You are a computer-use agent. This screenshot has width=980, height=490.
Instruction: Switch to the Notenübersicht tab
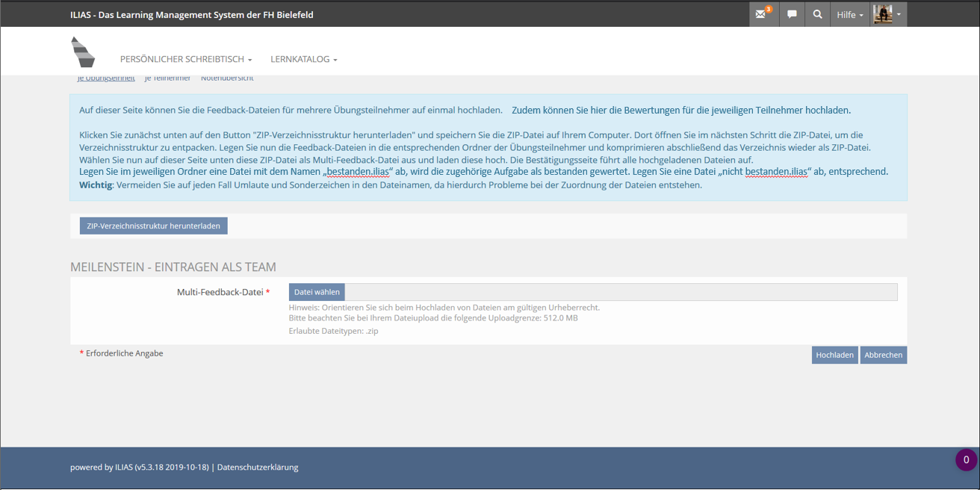[227, 78]
